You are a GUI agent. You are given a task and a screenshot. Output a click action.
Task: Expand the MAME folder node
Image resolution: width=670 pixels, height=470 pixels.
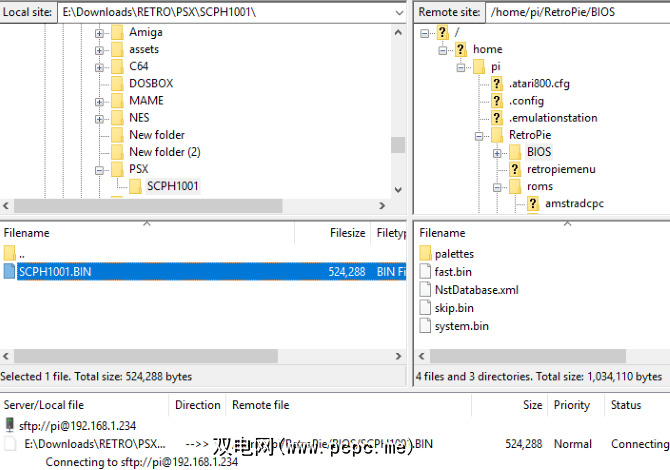99,102
